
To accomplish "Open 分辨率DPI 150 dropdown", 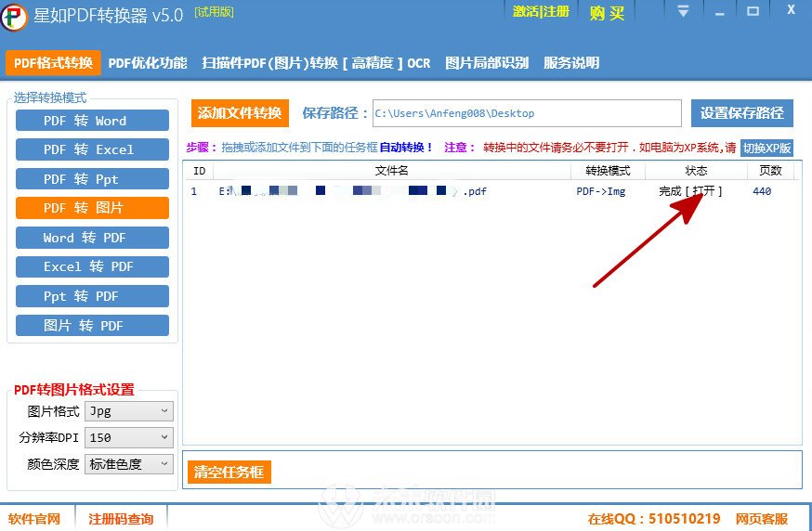I will pyautogui.click(x=129, y=437).
